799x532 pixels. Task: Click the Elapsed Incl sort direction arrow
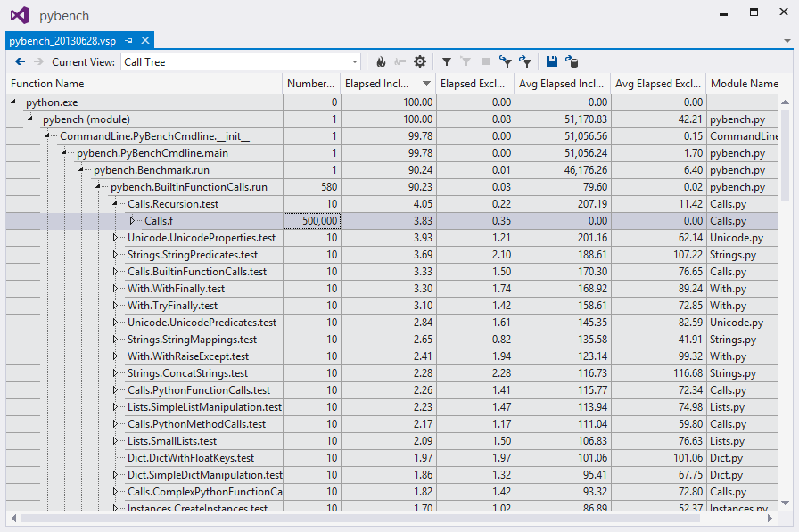point(426,84)
